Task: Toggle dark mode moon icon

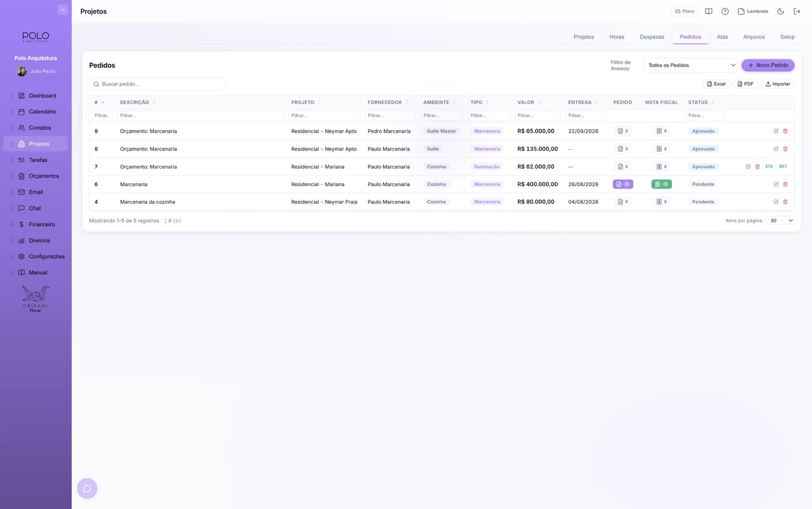Action: (780, 12)
